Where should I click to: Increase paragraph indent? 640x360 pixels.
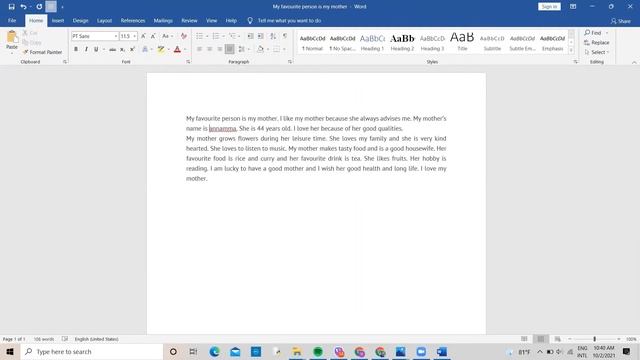click(260, 36)
